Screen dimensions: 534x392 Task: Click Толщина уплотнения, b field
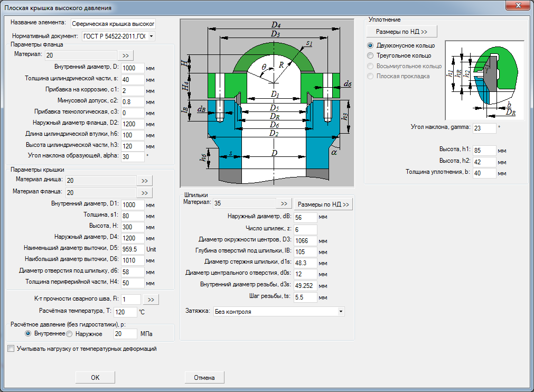(x=485, y=173)
